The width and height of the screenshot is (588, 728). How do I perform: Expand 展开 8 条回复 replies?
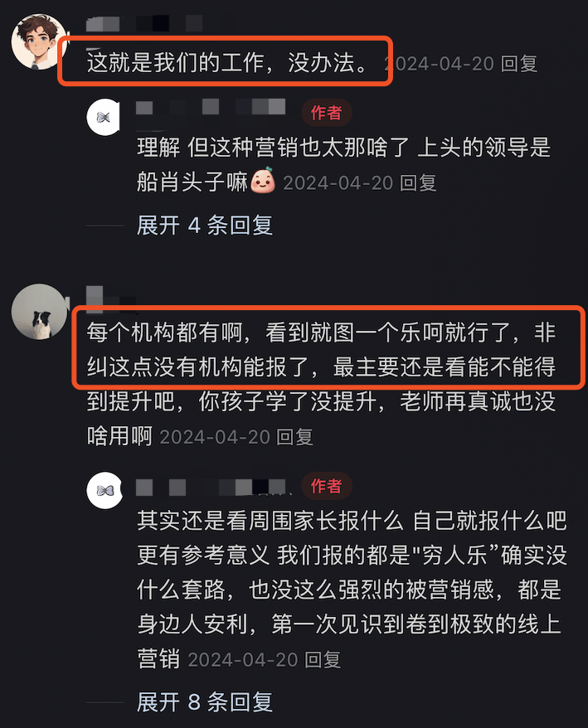point(204,702)
